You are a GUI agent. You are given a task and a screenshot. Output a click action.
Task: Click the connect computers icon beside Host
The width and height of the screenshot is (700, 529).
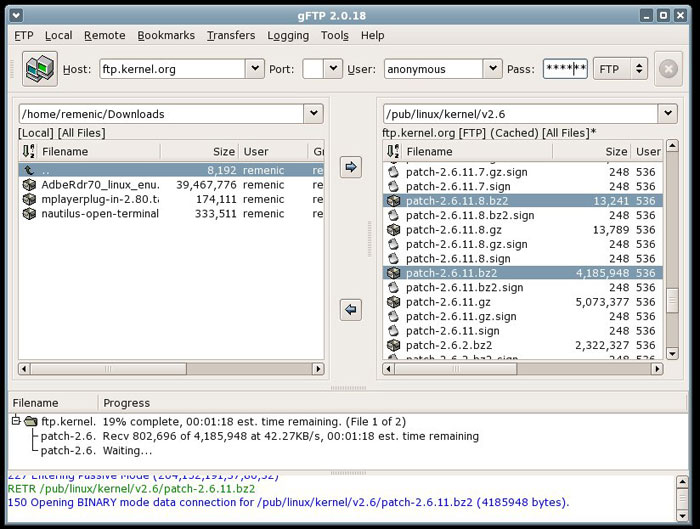40,69
